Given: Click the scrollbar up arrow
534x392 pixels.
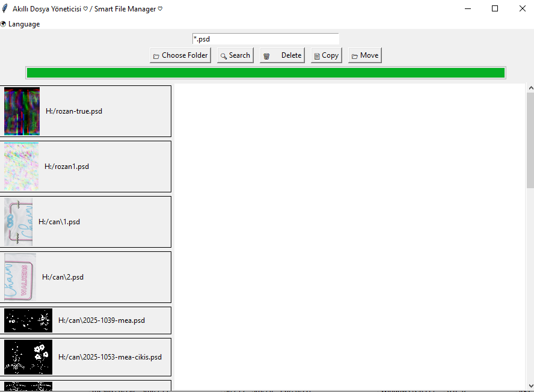Looking at the screenshot, I should pos(530,88).
